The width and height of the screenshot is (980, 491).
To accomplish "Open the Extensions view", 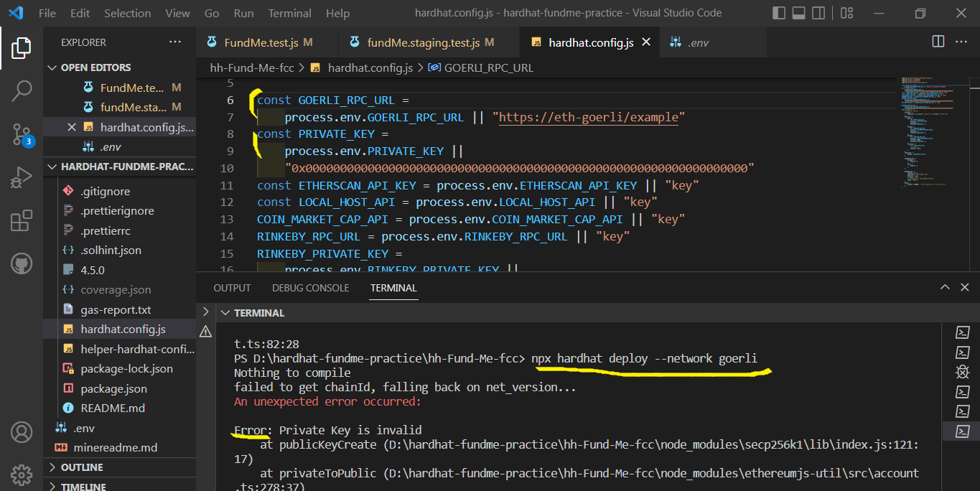I will point(21,220).
